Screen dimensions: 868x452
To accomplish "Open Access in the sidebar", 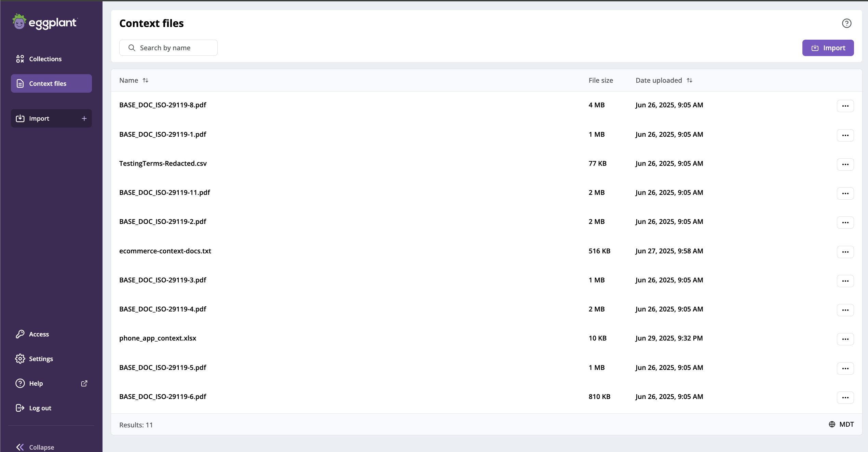I will pos(51,334).
